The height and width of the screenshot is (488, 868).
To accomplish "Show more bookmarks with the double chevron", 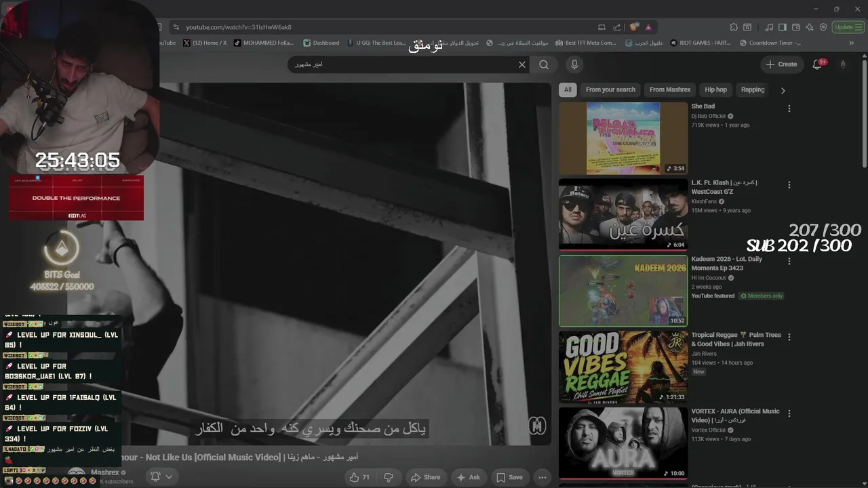I will tap(852, 43).
